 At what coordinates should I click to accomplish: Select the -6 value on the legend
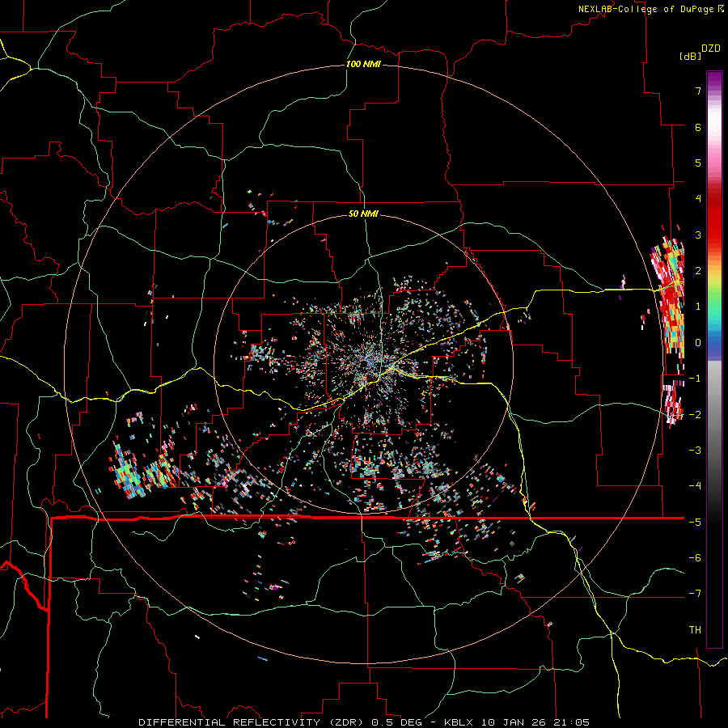click(695, 558)
